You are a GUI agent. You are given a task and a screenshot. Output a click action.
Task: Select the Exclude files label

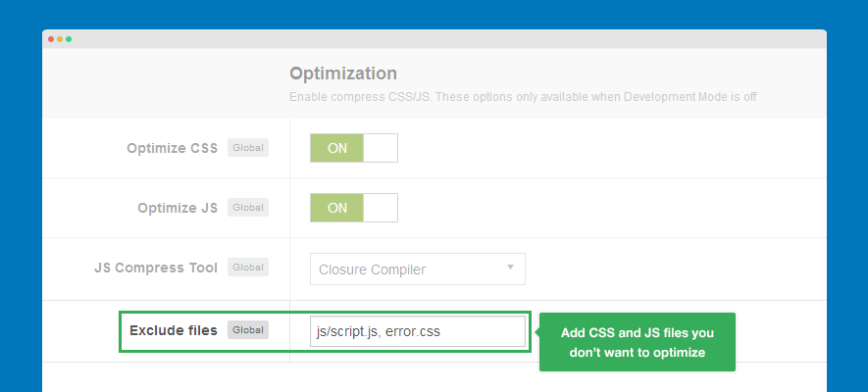[x=174, y=330]
